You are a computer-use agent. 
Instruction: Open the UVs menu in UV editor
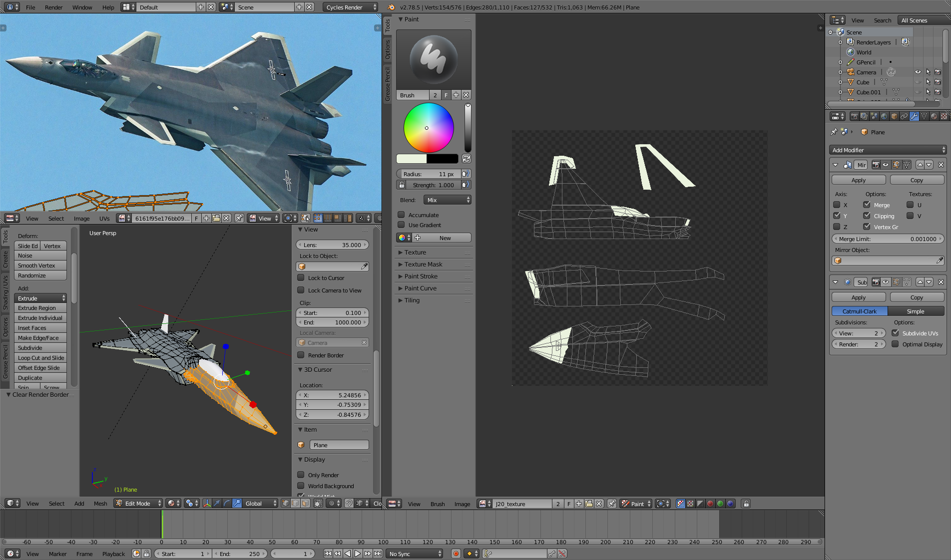click(104, 218)
